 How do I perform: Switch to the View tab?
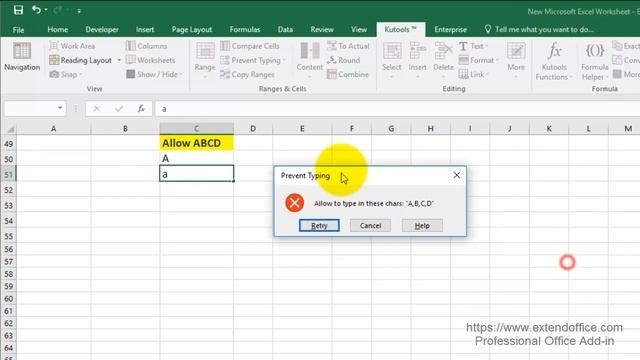[x=359, y=29]
